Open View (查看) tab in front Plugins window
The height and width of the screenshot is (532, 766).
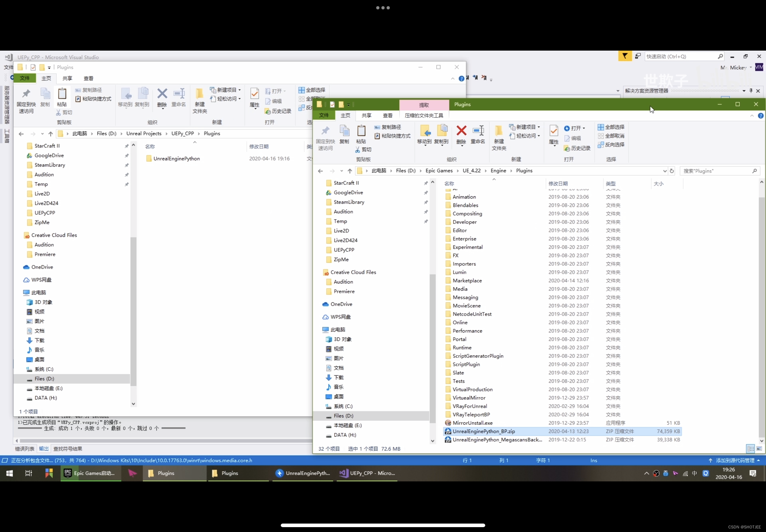(388, 115)
